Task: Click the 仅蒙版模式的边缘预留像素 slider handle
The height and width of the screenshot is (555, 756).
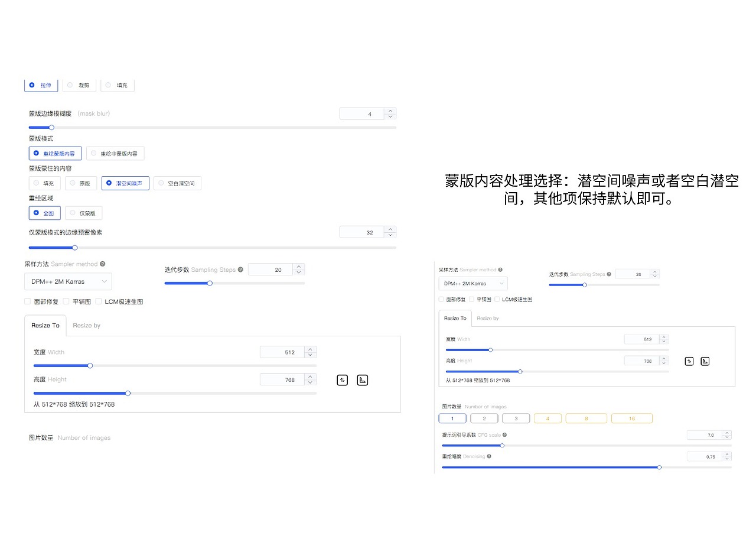Action: [x=74, y=248]
